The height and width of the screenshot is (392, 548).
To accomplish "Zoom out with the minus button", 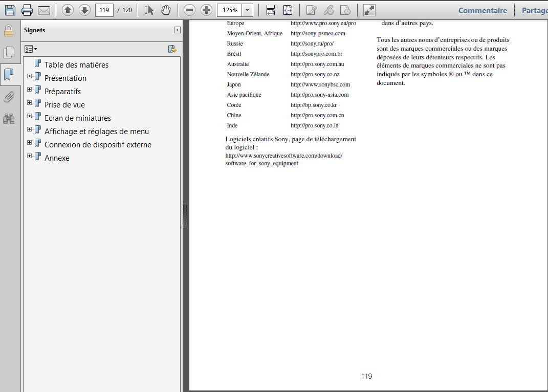I will pyautogui.click(x=189, y=10).
